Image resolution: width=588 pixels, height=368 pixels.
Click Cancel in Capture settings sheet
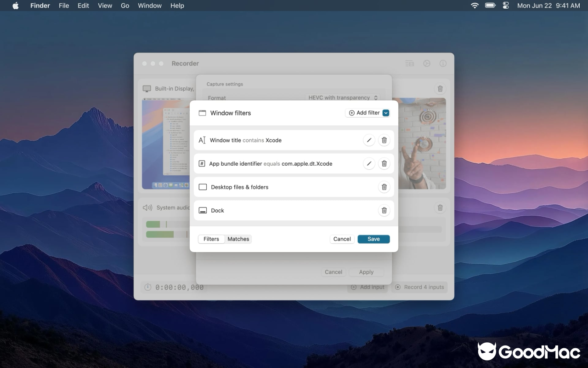(x=334, y=272)
